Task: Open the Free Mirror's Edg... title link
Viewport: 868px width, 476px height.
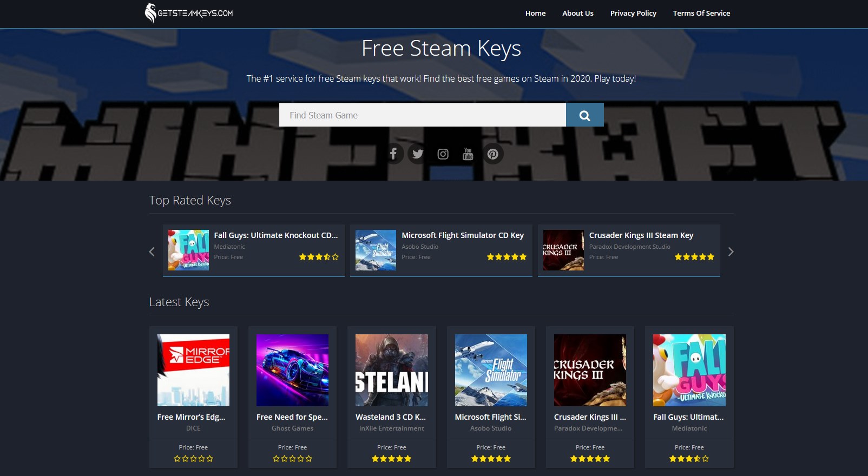Action: (x=191, y=417)
